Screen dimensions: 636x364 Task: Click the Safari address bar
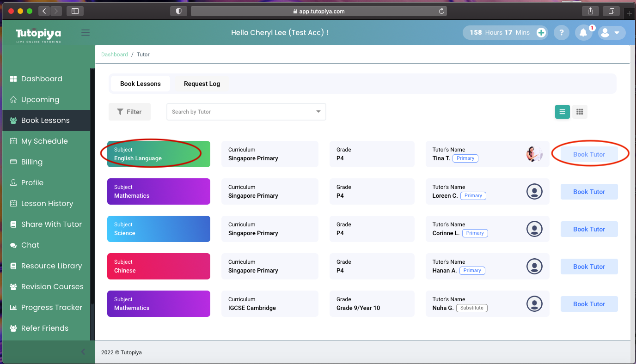319,11
